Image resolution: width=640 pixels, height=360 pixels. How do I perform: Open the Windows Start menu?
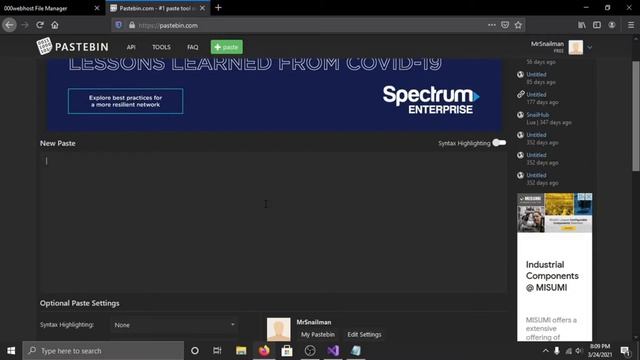11,351
